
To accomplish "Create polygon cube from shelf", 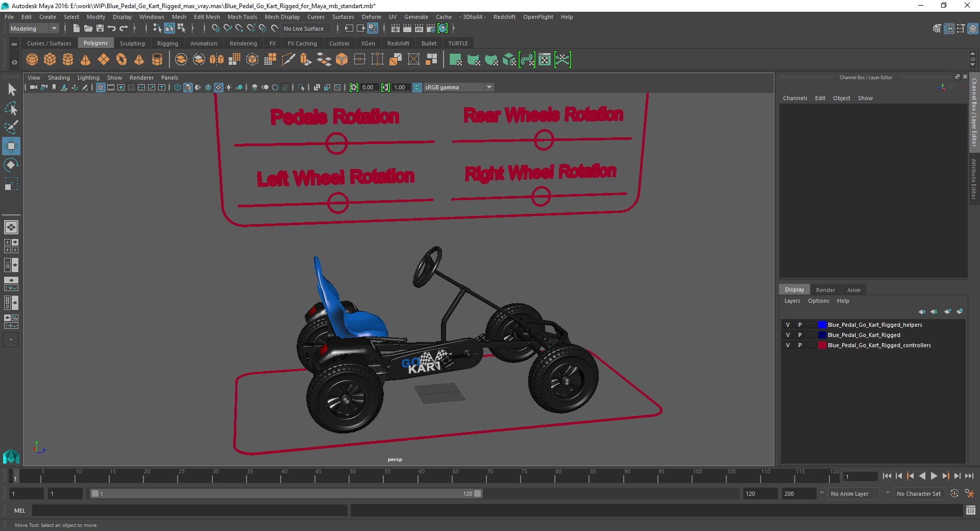I will click(50, 60).
